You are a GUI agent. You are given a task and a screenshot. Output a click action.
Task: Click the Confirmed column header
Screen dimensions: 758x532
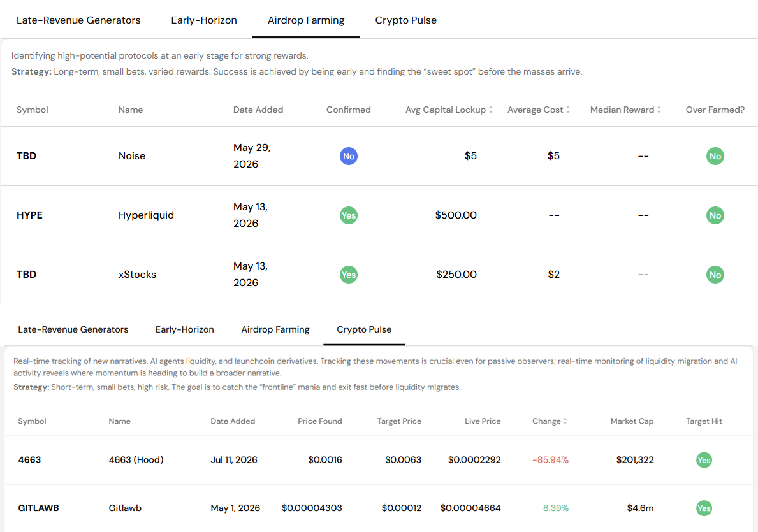click(x=349, y=110)
